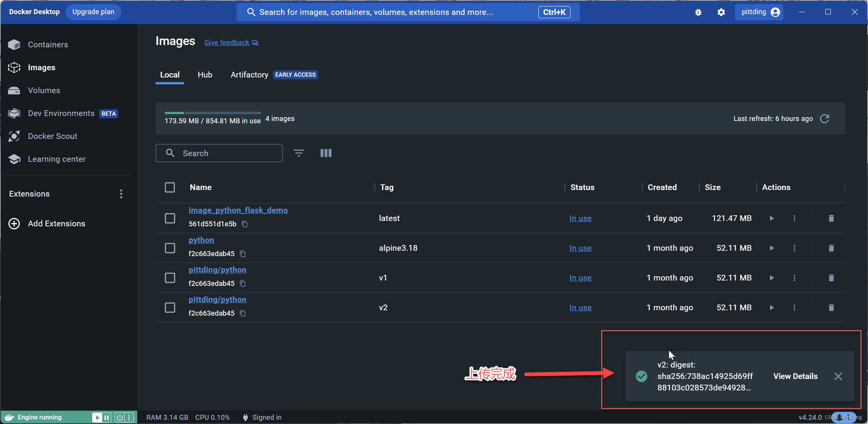Viewport: 868px width, 424px height.
Task: Open engine status three-dot menu
Action: [x=130, y=418]
